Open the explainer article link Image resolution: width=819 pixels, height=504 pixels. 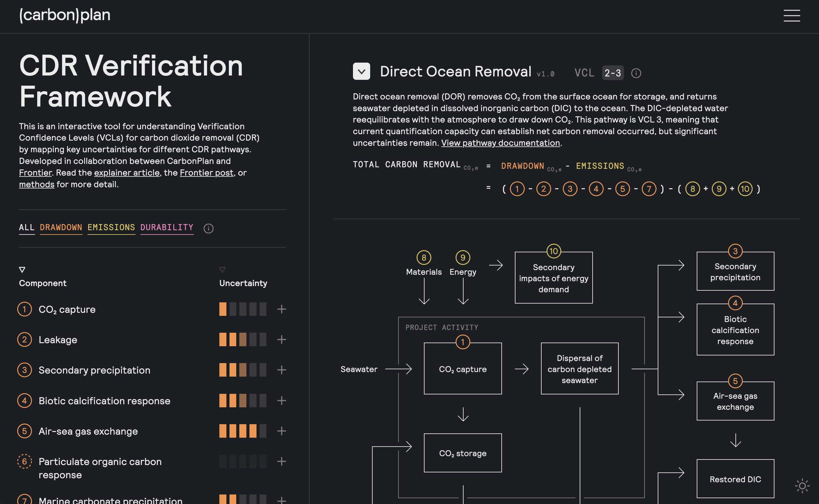127,173
